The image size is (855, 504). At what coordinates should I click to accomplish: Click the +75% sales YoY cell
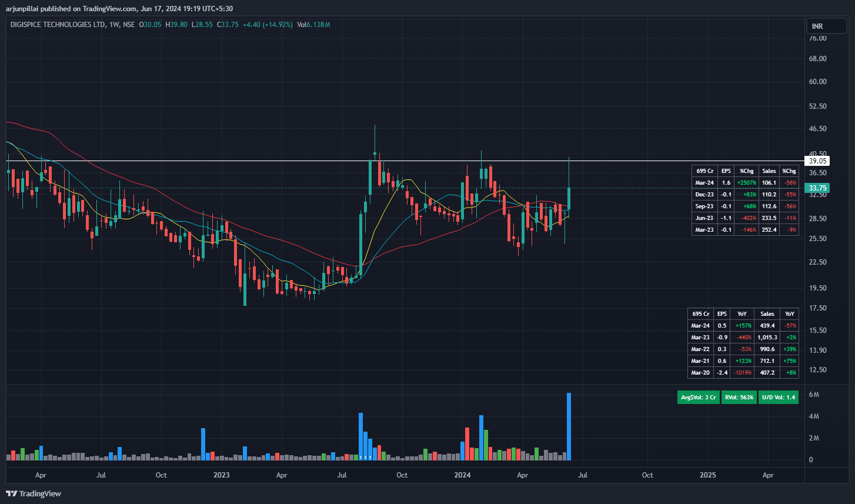(x=790, y=361)
